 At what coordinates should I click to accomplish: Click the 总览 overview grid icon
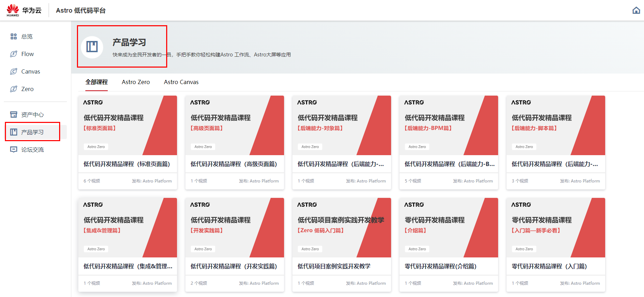coord(14,36)
